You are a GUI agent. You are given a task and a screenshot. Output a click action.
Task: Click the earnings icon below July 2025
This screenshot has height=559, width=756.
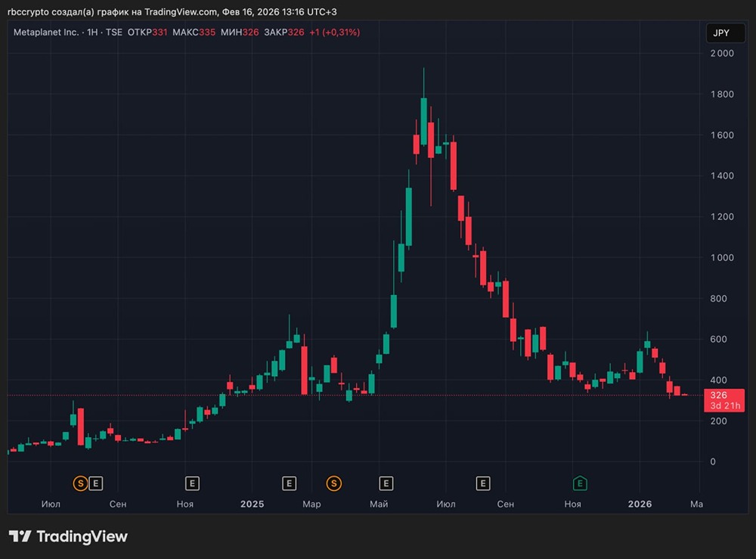coord(482,483)
